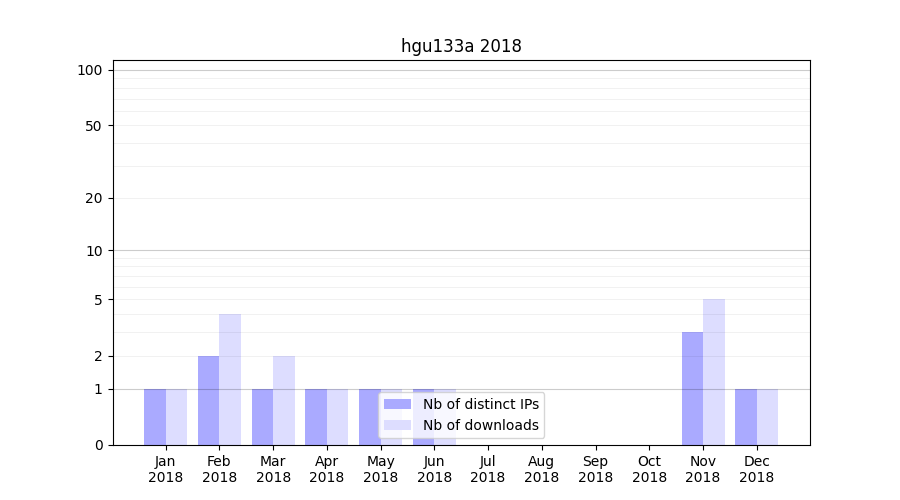900x500 pixels.
Task: Click the Feb 2018 distinct IPs bar
Action: [208, 400]
